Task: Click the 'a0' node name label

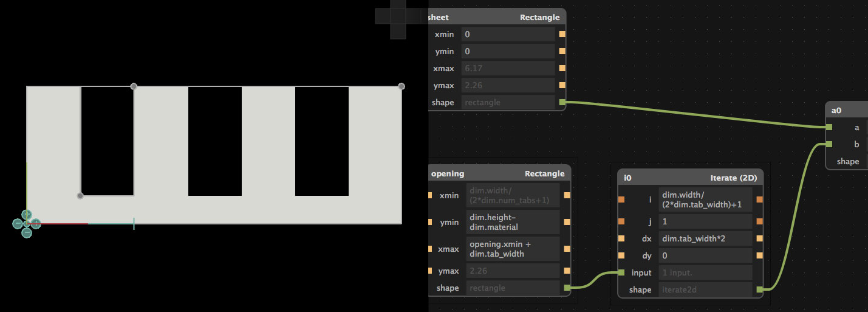Action: (x=836, y=111)
